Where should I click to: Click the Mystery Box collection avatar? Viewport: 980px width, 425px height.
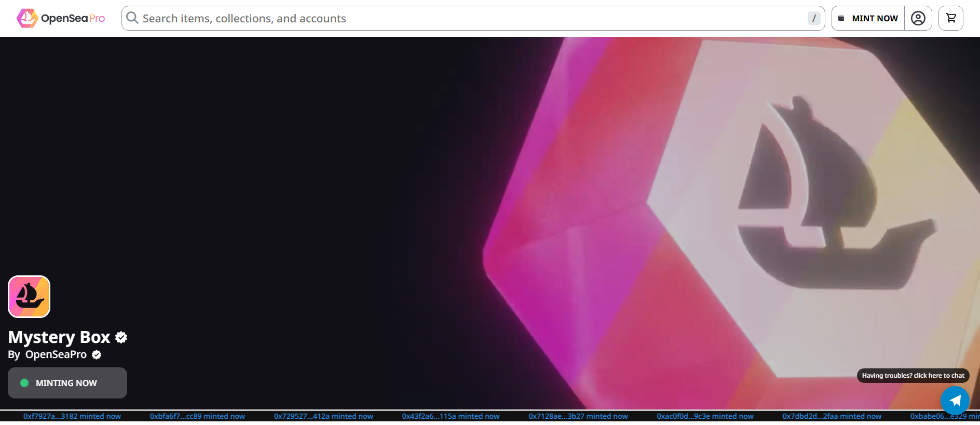29,297
